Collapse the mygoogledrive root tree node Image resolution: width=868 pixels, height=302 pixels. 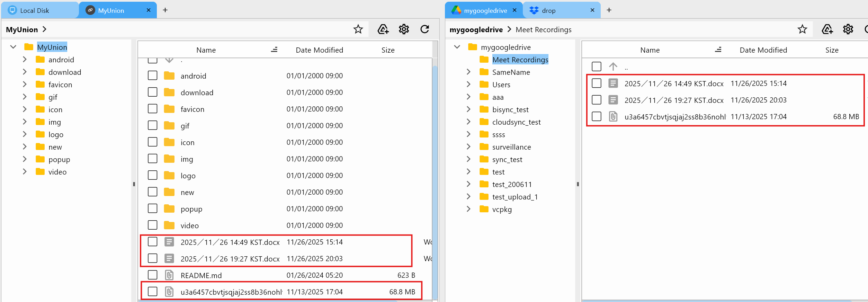tap(457, 47)
